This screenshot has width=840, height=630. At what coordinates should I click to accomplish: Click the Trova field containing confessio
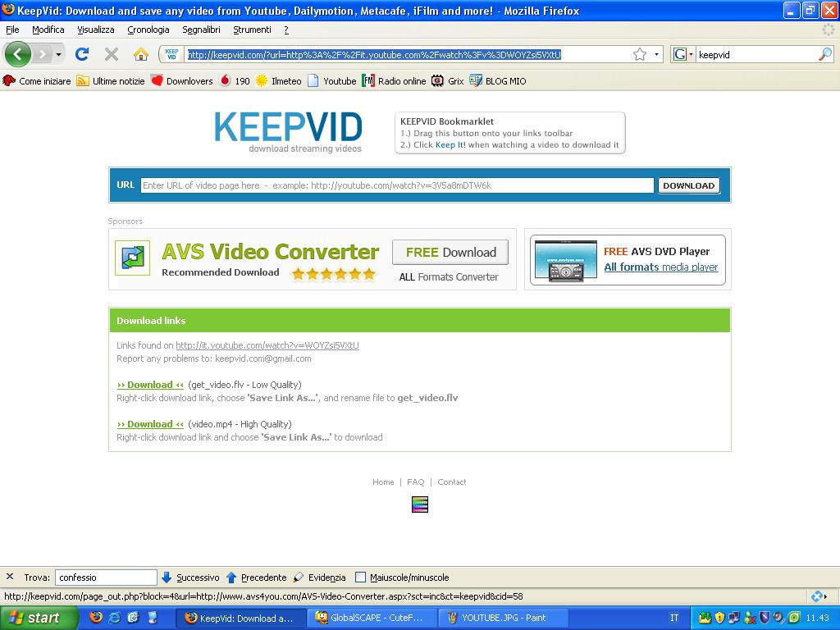point(106,577)
